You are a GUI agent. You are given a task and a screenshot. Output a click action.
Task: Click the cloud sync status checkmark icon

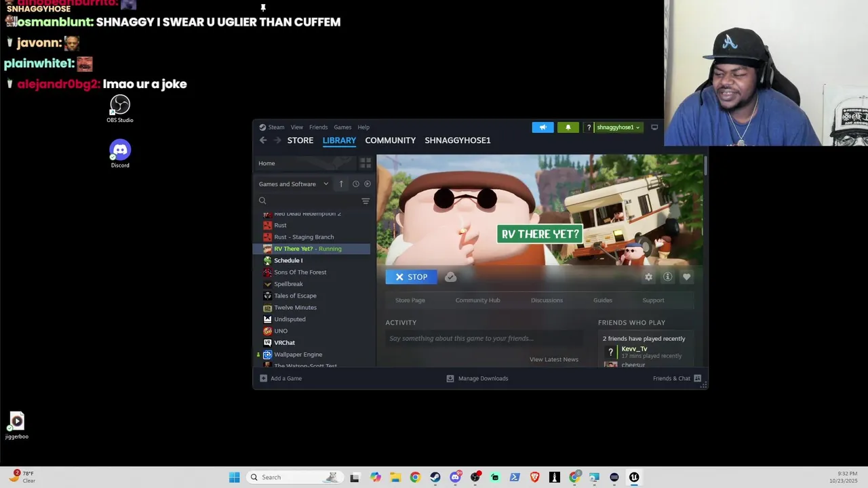450,277
